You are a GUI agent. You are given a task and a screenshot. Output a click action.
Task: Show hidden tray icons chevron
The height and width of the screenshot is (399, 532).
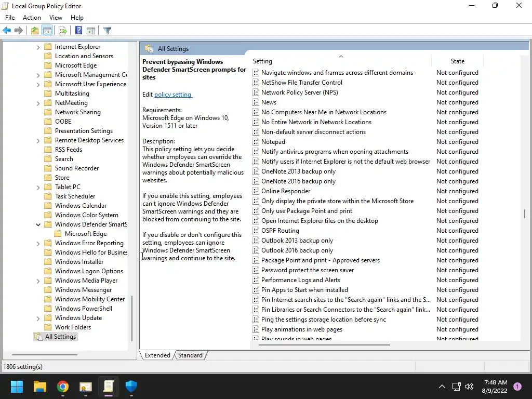tap(442, 387)
